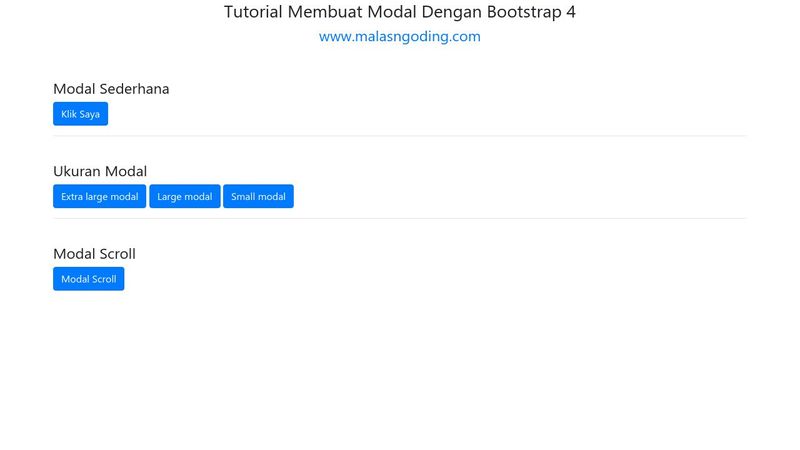Click the Tutorial Membuat Modal page title
Image resolution: width=800 pixels, height=450 pixels.
[399, 13]
